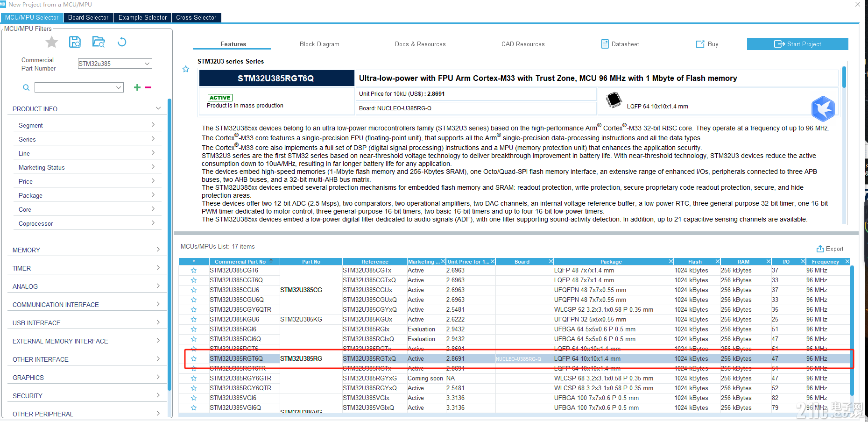
Task: Favorite the STM32U385CGU6Q row star
Action: pyautogui.click(x=194, y=300)
